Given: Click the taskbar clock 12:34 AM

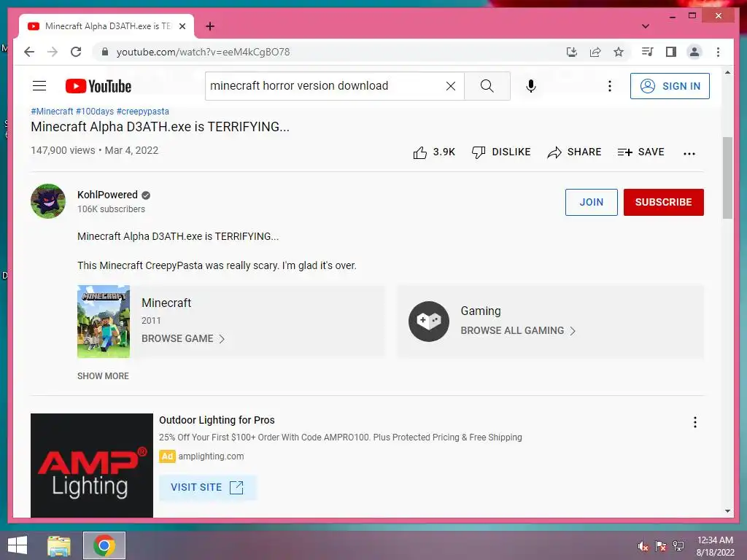Looking at the screenshot, I should click(715, 546).
